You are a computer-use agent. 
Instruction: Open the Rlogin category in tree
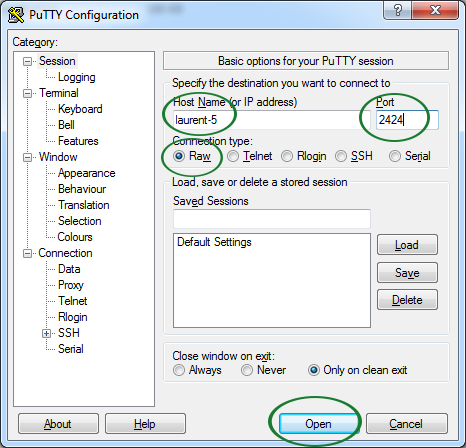[x=73, y=317]
